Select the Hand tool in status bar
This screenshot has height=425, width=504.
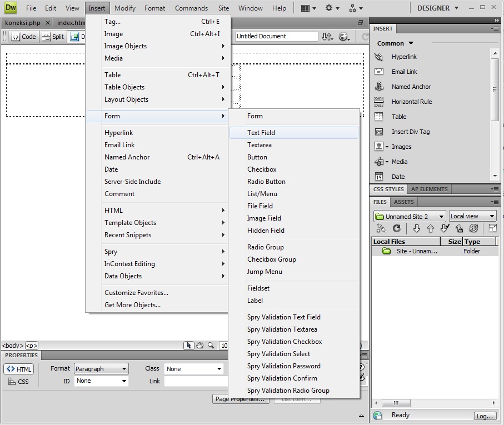(200, 346)
